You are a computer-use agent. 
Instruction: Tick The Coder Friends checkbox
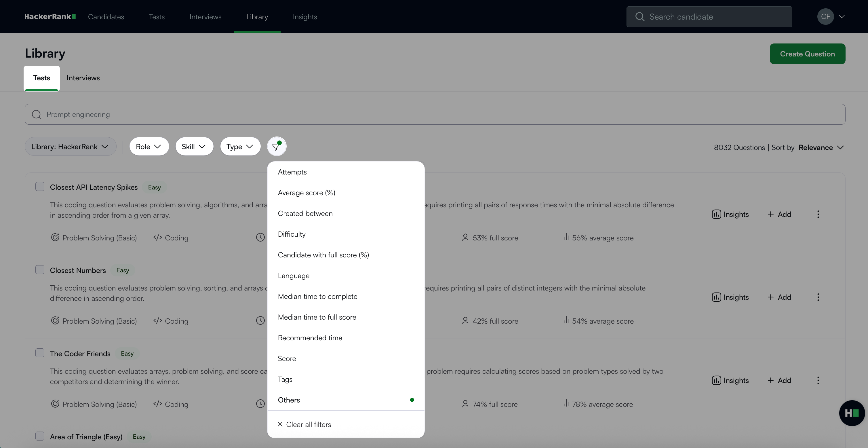pyautogui.click(x=40, y=353)
